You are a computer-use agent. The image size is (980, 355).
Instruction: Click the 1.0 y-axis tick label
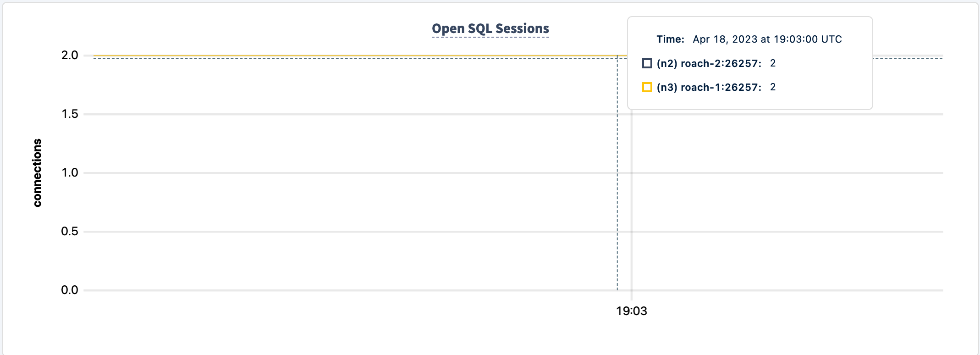70,173
